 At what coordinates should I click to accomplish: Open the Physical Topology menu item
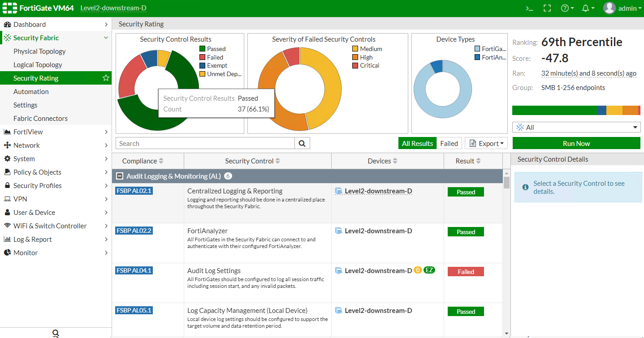pyautogui.click(x=39, y=51)
